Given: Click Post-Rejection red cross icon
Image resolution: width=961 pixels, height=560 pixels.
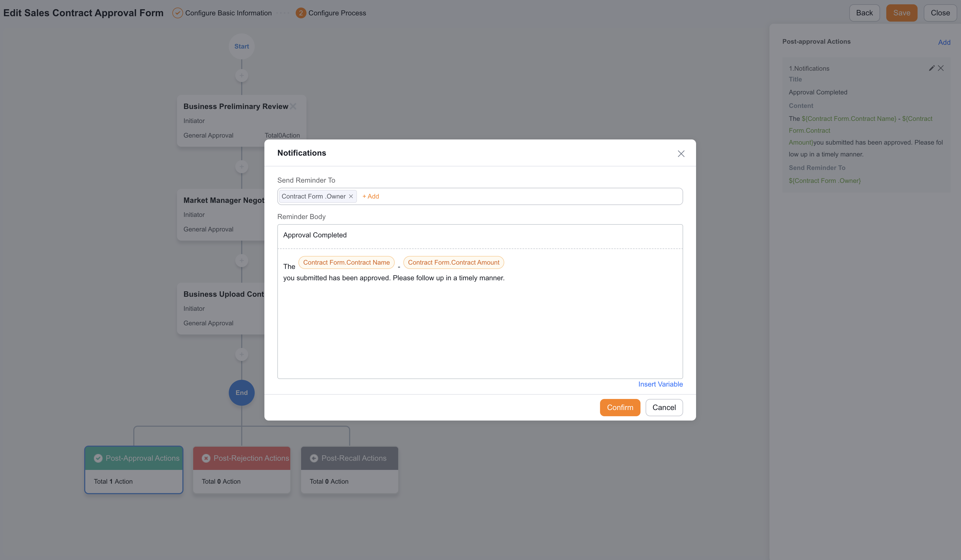Looking at the screenshot, I should [206, 458].
